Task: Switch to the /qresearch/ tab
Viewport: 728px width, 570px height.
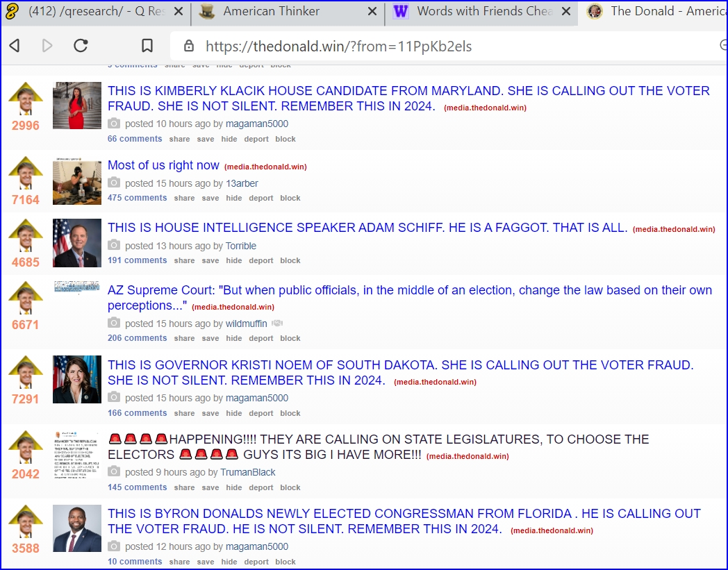Action: point(97,11)
